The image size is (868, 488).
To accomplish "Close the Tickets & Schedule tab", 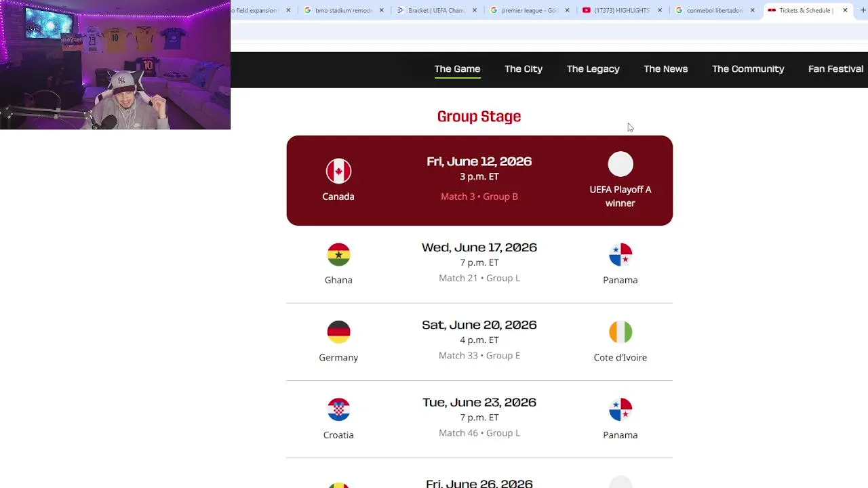I will pos(845,10).
